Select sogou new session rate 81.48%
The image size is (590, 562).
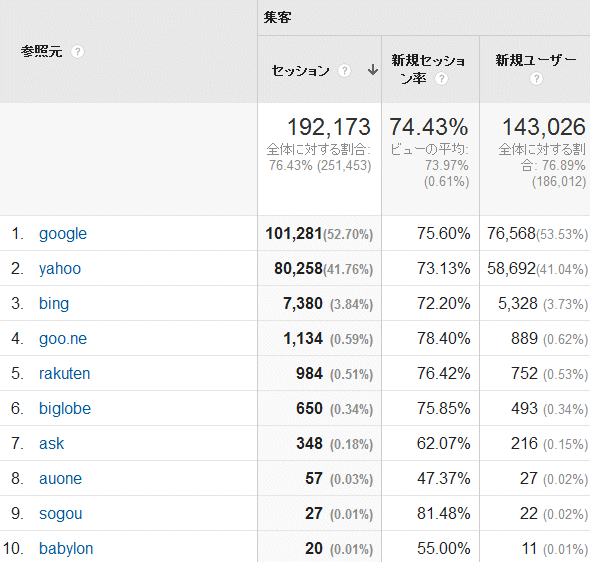[444, 513]
